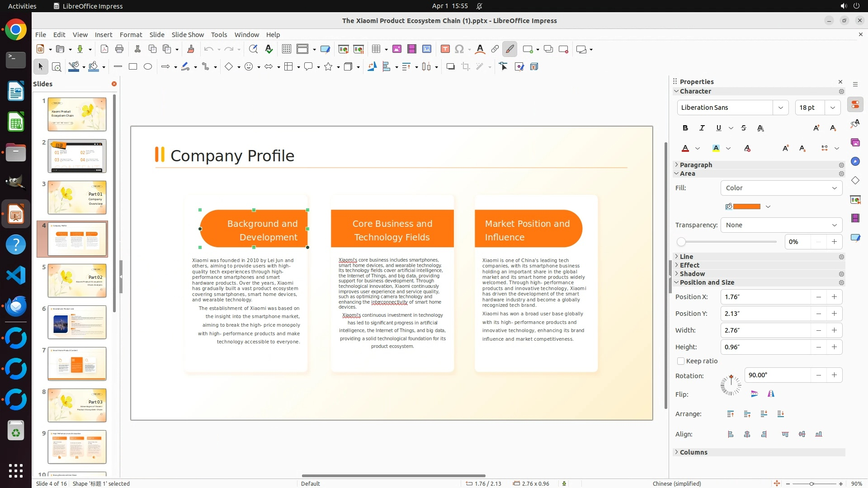Toggle Bold in Character panel
Screen dimensions: 868x488
click(x=685, y=128)
